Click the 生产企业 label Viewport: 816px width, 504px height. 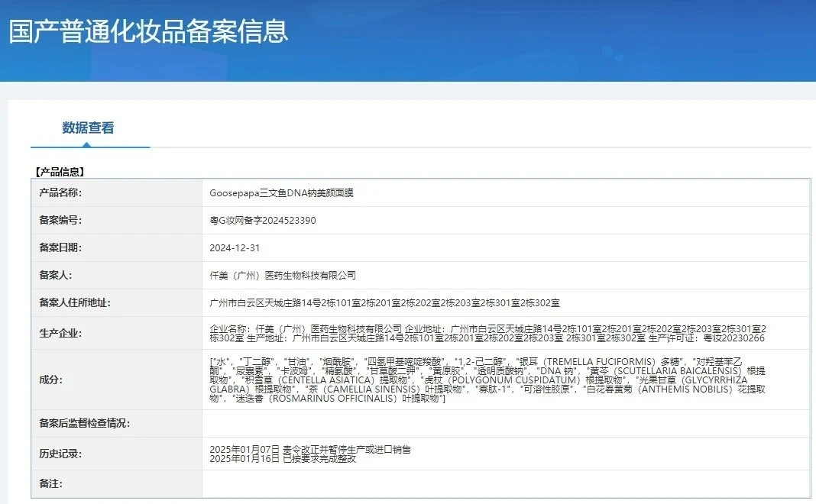pyautogui.click(x=60, y=334)
